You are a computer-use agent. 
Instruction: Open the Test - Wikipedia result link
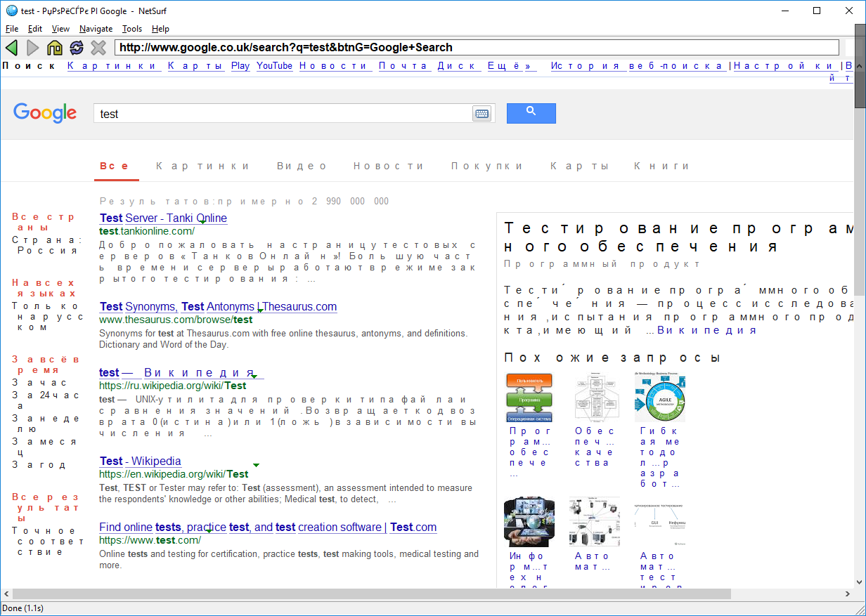(140, 461)
